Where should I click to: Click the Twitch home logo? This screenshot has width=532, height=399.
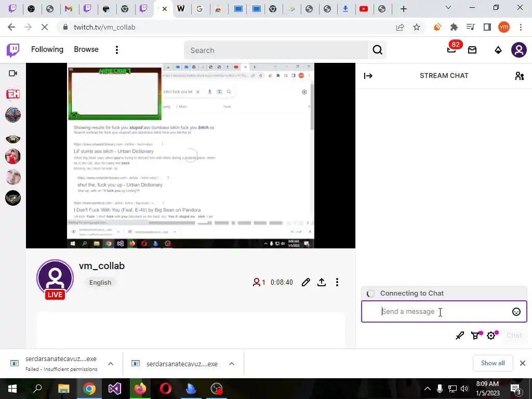coord(13,50)
